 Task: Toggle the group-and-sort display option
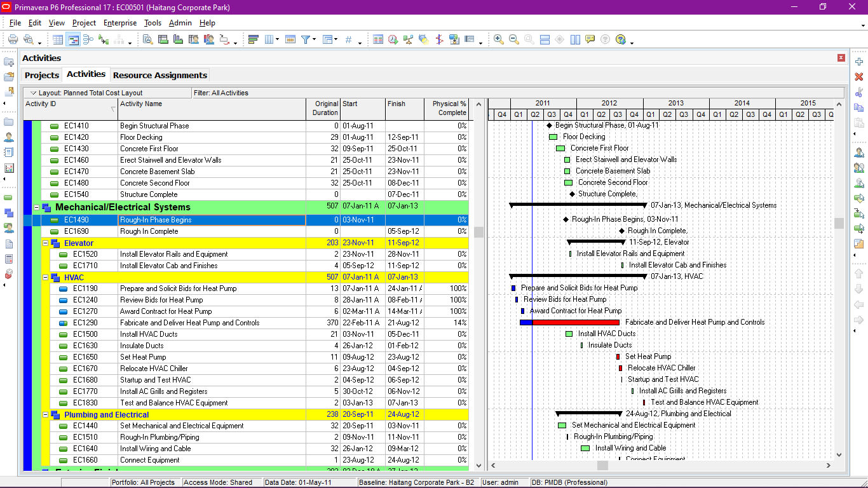point(252,39)
